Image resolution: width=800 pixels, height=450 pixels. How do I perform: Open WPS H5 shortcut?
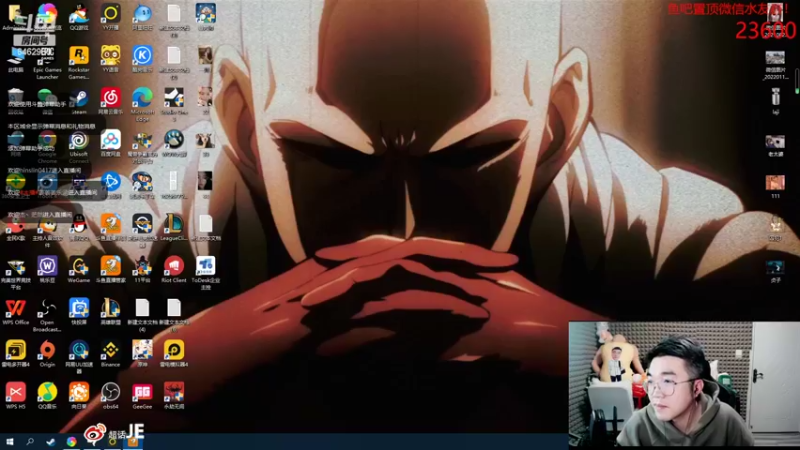tap(15, 395)
